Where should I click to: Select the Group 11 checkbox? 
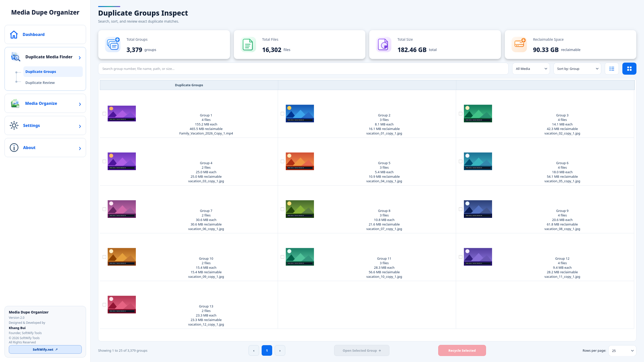click(x=283, y=257)
